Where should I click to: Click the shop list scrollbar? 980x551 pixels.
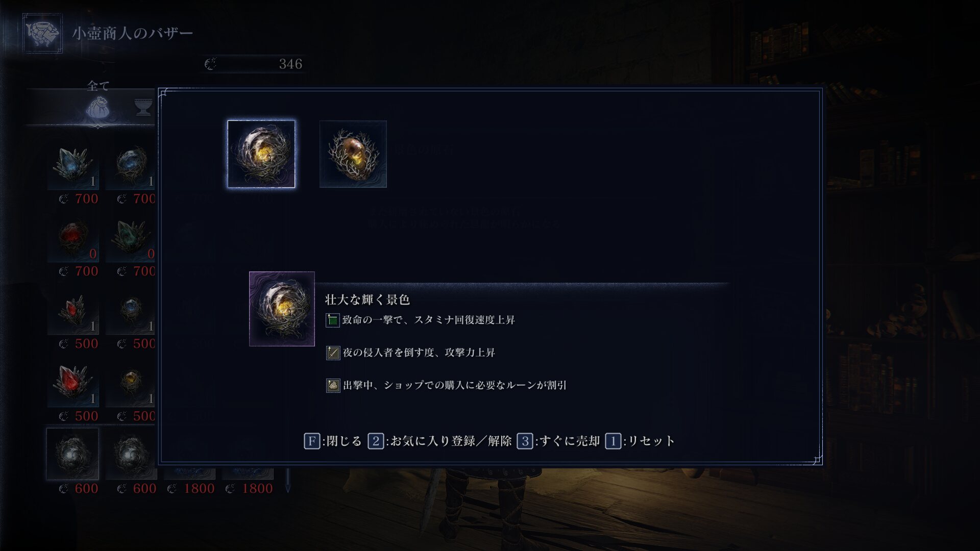click(288, 480)
